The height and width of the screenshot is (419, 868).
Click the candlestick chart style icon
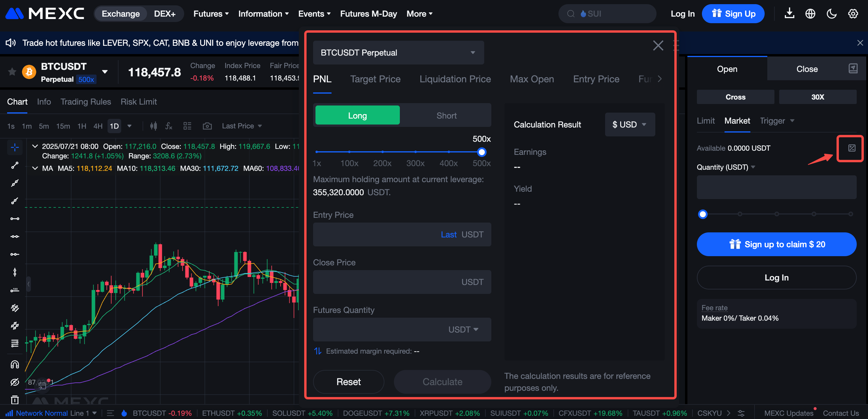pos(153,126)
